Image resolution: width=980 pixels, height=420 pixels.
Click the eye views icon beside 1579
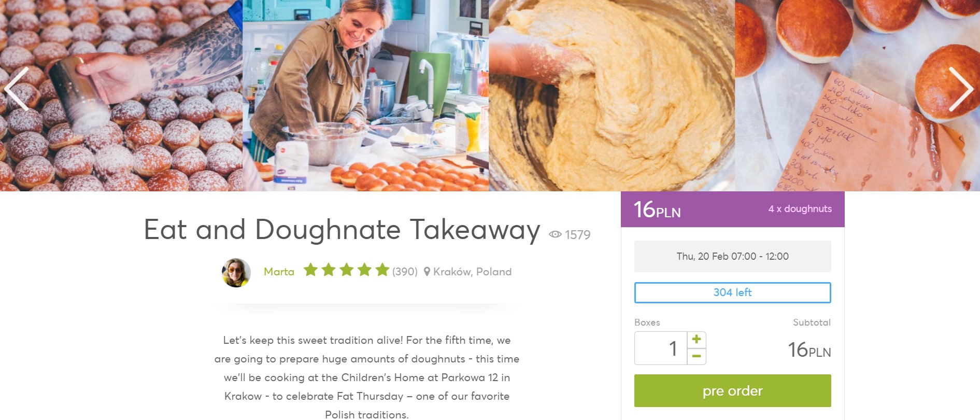[x=555, y=234]
